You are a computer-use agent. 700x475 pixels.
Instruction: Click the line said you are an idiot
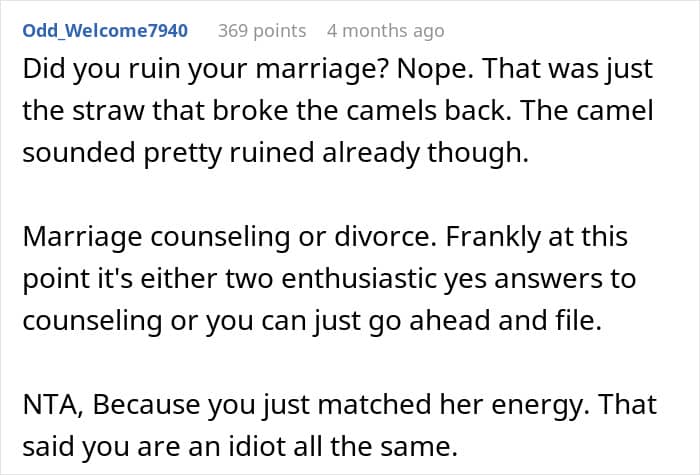240,446
